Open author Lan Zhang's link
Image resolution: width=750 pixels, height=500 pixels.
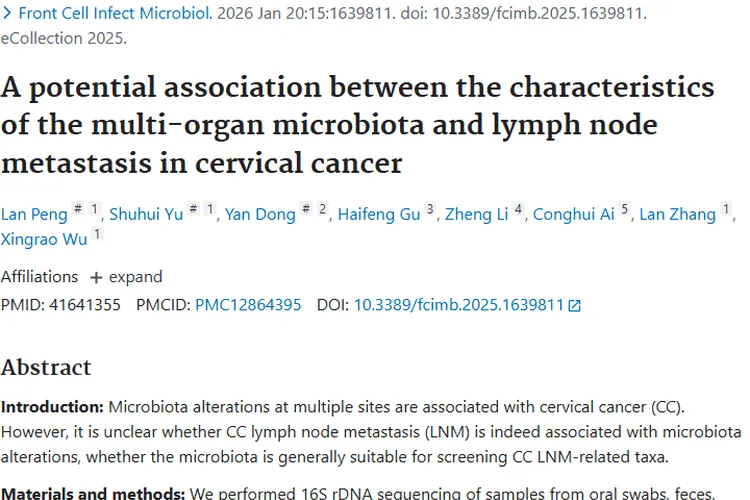click(678, 214)
